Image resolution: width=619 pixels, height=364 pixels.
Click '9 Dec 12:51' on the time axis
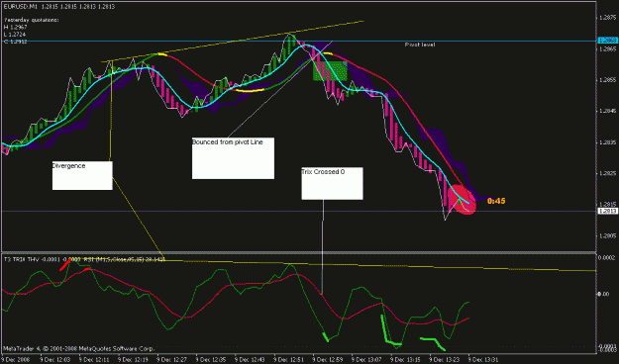point(289,359)
